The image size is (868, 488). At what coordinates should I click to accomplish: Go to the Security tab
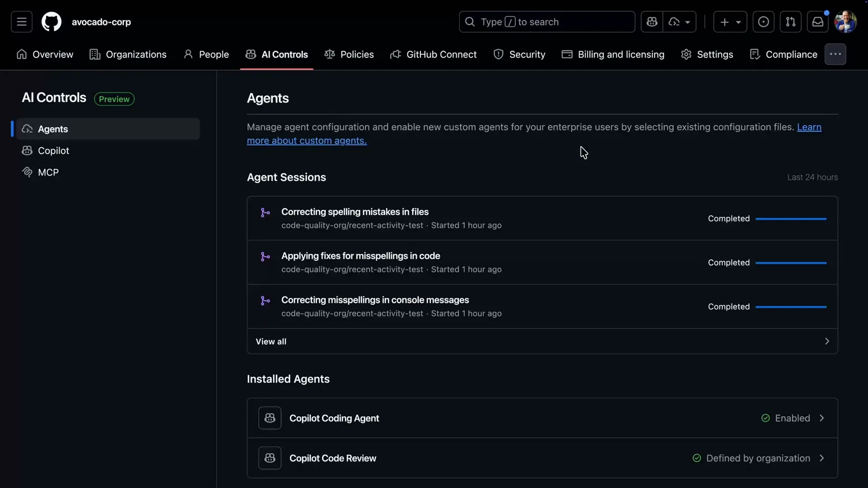tap(519, 54)
